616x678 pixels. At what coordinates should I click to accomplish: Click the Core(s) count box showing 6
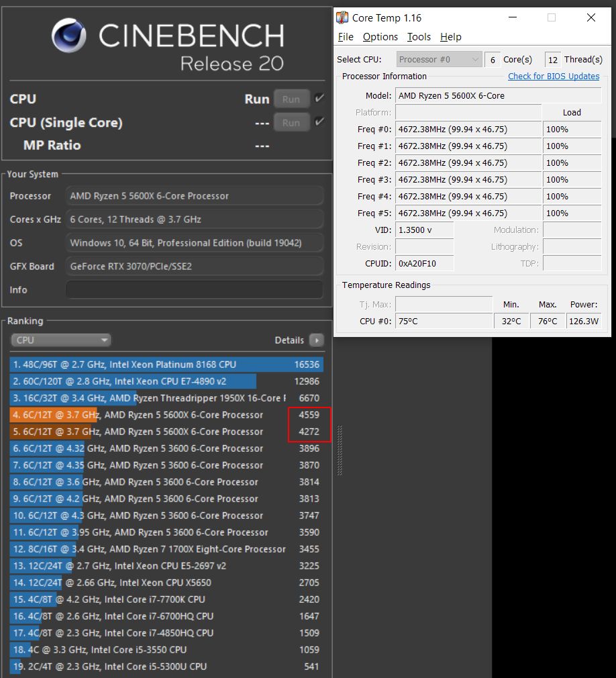tap(493, 60)
